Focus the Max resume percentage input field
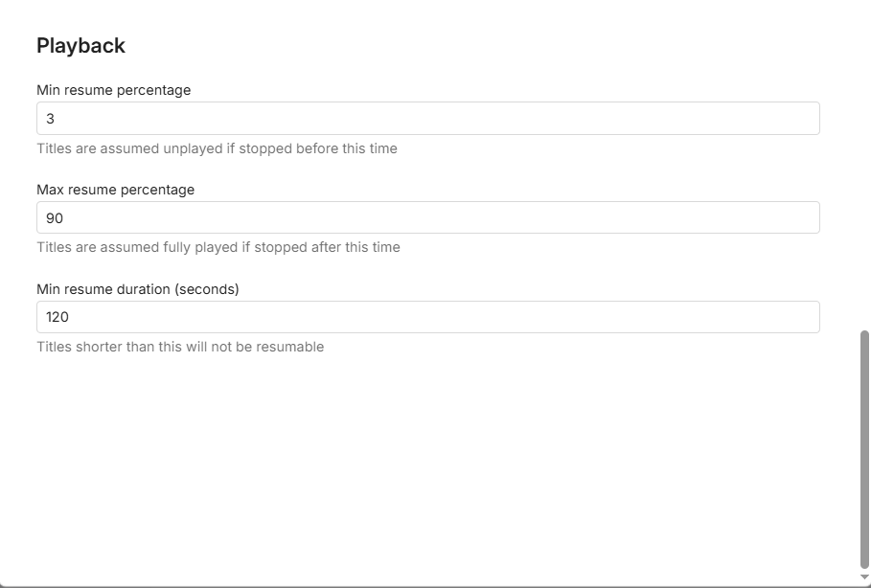This screenshot has width=871, height=588. click(427, 217)
